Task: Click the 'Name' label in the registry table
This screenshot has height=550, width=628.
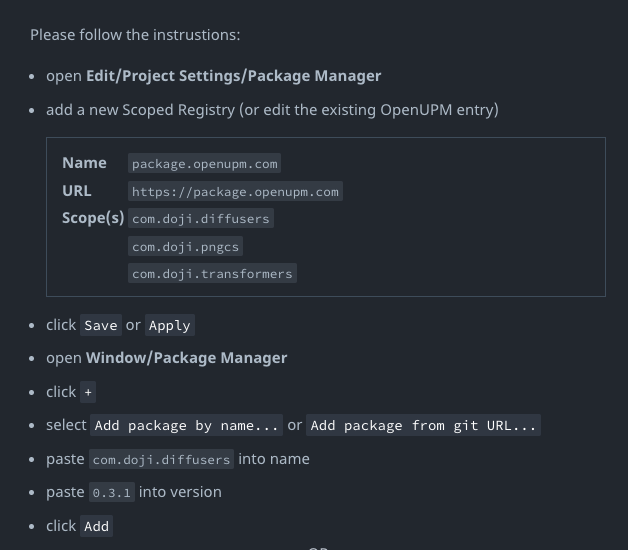Action: point(84,163)
